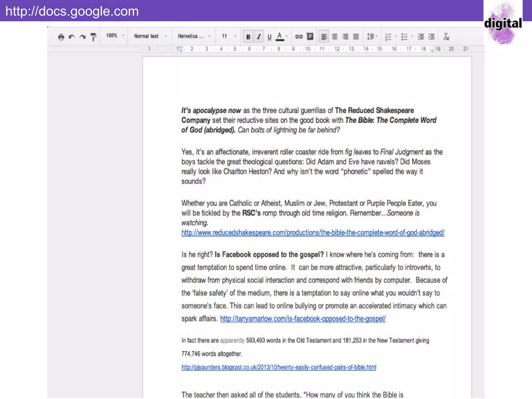Click the bulleted list icon
The height and width of the screenshot is (399, 532).
point(404,37)
